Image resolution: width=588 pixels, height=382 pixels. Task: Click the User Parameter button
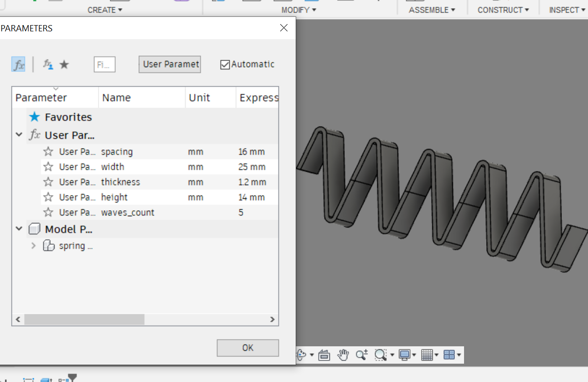pyautogui.click(x=170, y=64)
